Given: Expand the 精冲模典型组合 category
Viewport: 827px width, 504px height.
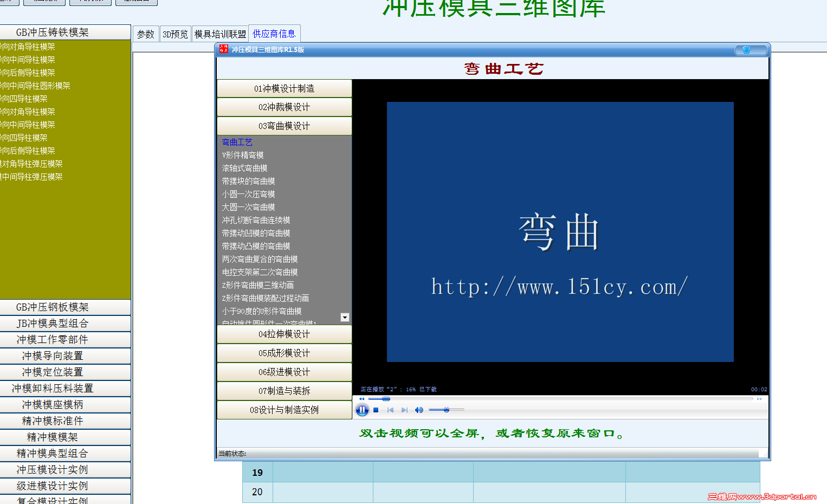Looking at the screenshot, I should pos(65,454).
